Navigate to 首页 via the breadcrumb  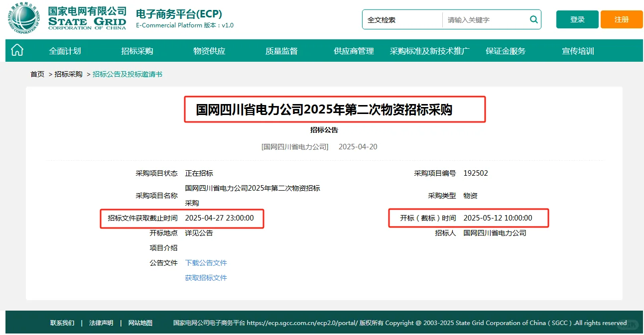[x=37, y=73]
